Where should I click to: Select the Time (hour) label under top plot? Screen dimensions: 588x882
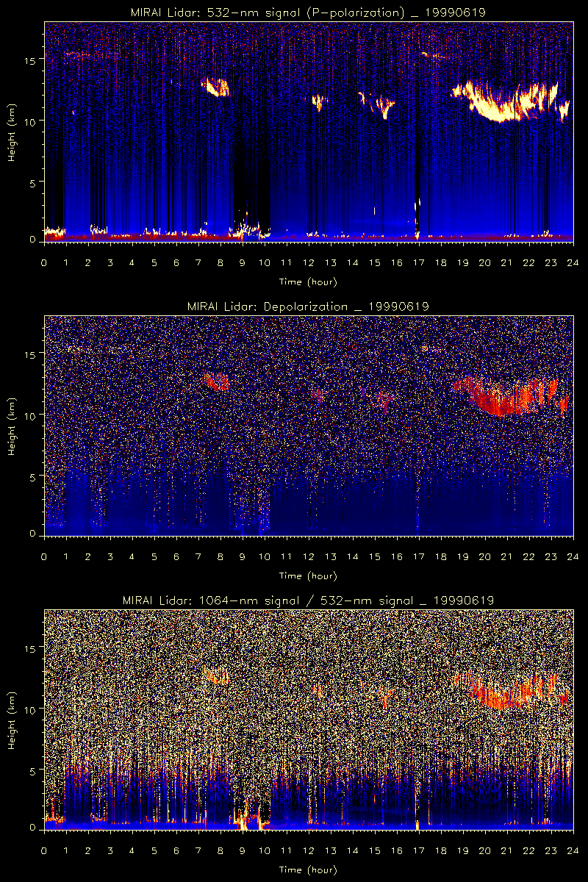pos(308,282)
